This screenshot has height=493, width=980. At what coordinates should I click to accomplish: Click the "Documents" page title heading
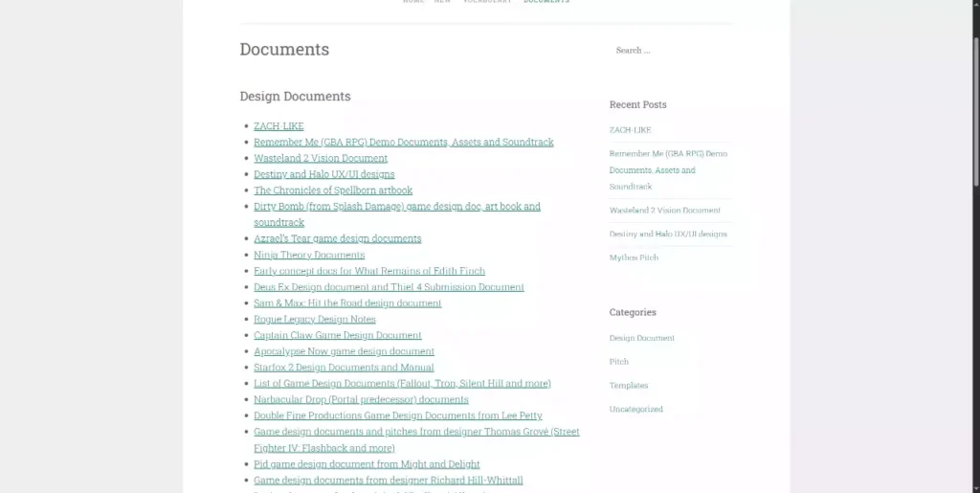(x=284, y=50)
